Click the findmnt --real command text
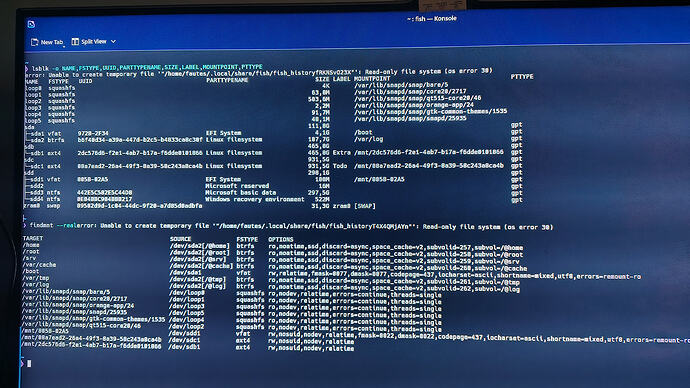Screen dimensions: 690x388 pyautogui.click(x=53, y=225)
